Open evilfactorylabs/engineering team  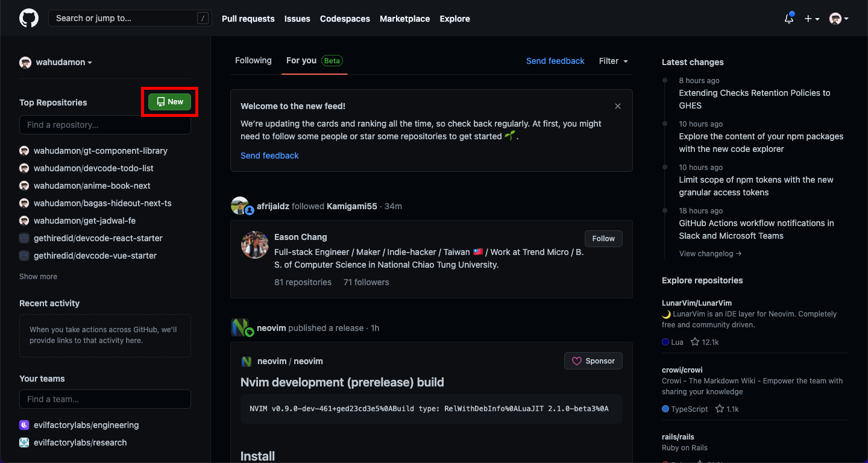86,425
